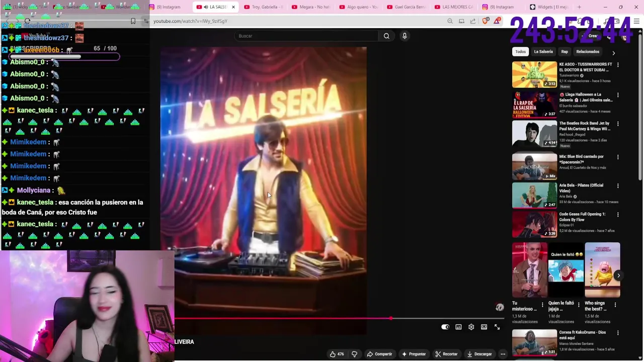Switch to theater mode in player

484,327
